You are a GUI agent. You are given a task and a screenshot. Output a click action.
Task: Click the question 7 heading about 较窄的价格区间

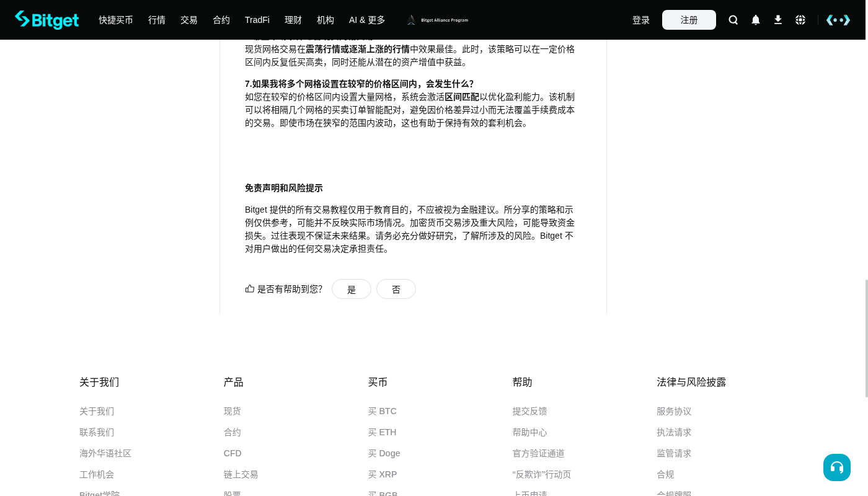pyautogui.click(x=360, y=84)
